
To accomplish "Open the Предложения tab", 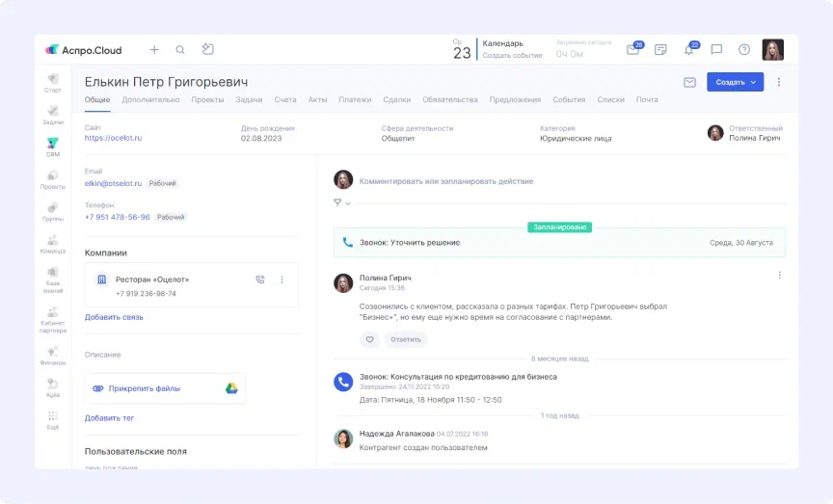I will (x=515, y=100).
